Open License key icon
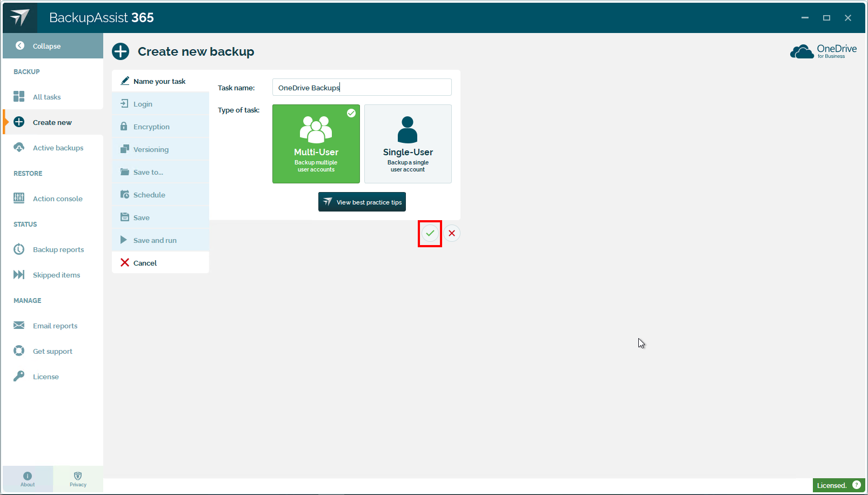The image size is (868, 495). click(x=19, y=376)
